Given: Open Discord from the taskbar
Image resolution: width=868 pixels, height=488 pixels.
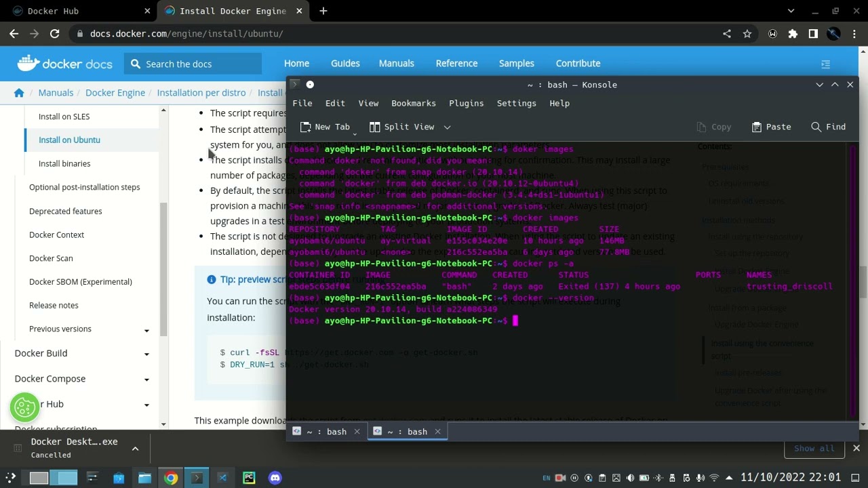Looking at the screenshot, I should (275, 478).
